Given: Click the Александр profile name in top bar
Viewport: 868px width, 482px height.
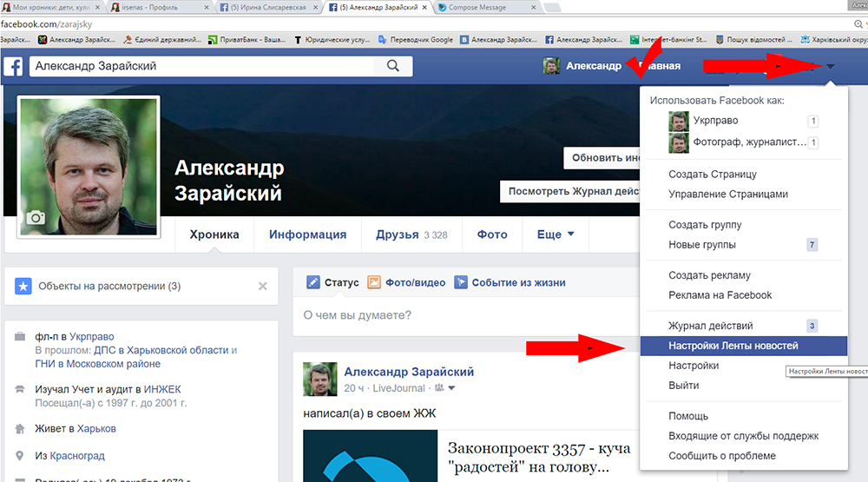Looking at the screenshot, I should click(594, 66).
